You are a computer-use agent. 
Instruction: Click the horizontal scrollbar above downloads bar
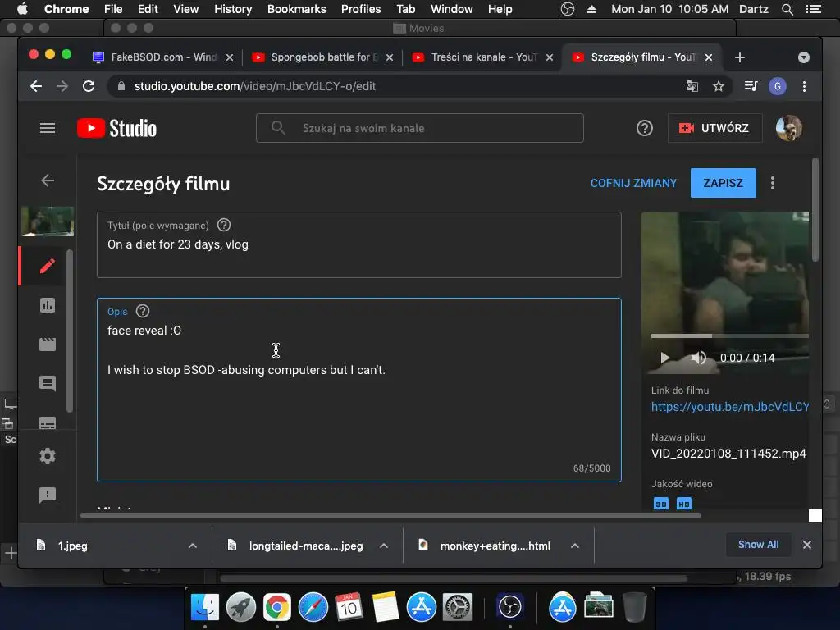(390, 516)
